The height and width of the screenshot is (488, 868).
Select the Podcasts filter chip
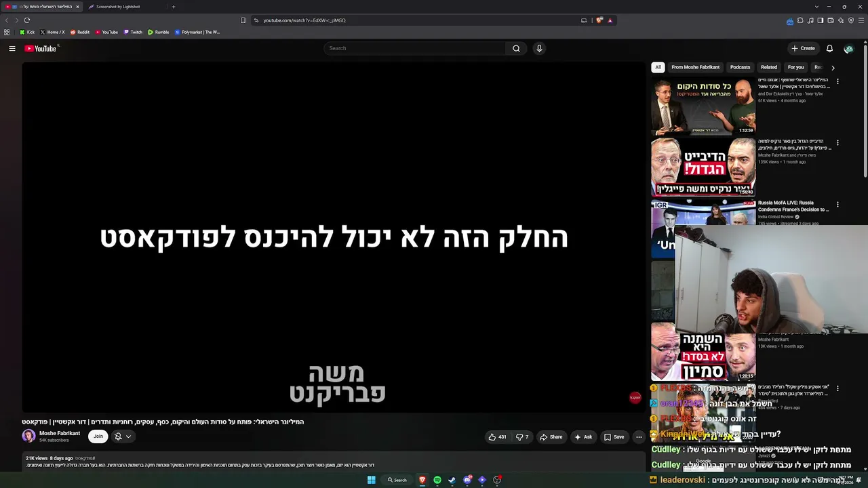[x=740, y=67]
